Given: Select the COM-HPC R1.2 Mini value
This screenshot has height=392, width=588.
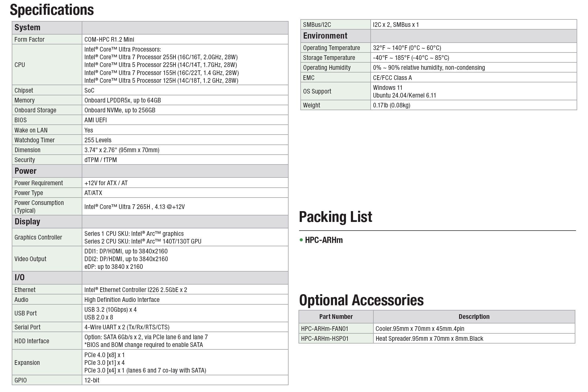Looking at the screenshot, I should (x=109, y=39).
